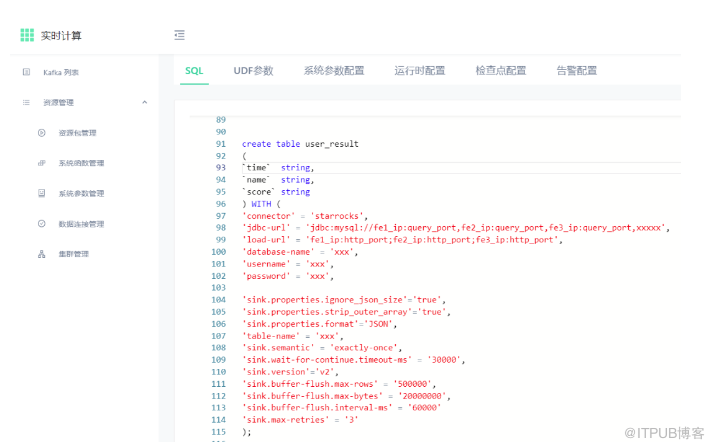
Task: Place cursor on 'create table user_result' line
Action: pos(300,144)
